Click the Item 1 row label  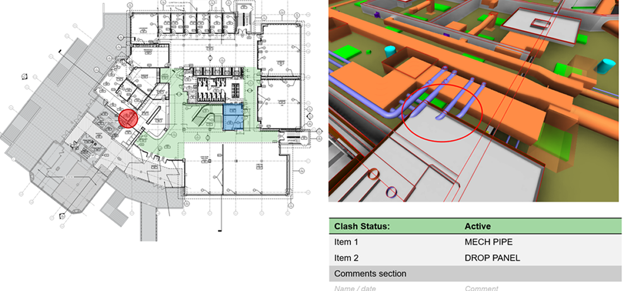pyautogui.click(x=346, y=242)
